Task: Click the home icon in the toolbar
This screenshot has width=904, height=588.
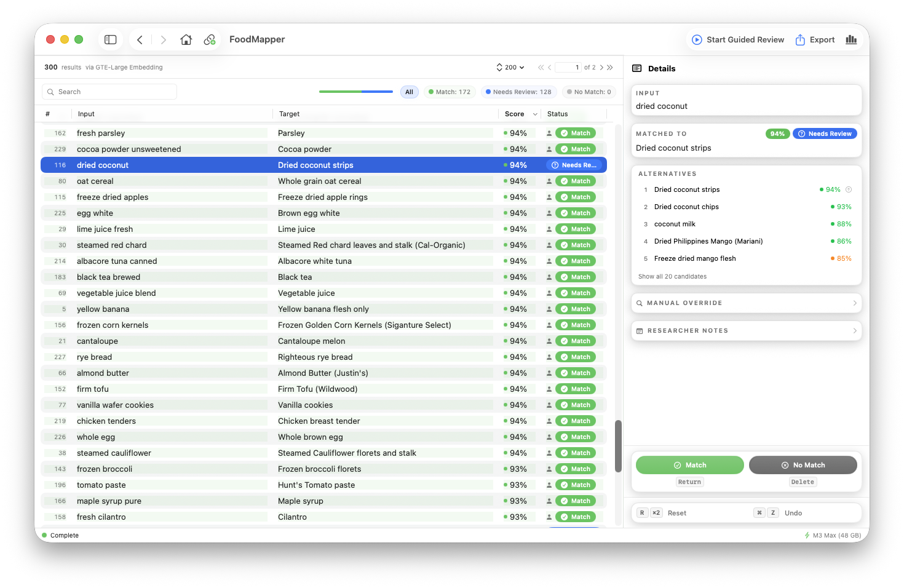Action: click(x=186, y=39)
